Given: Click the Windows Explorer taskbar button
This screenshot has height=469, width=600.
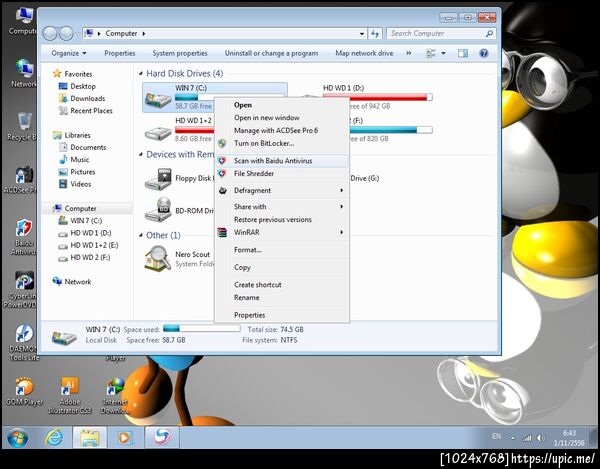Looking at the screenshot, I should [x=90, y=437].
